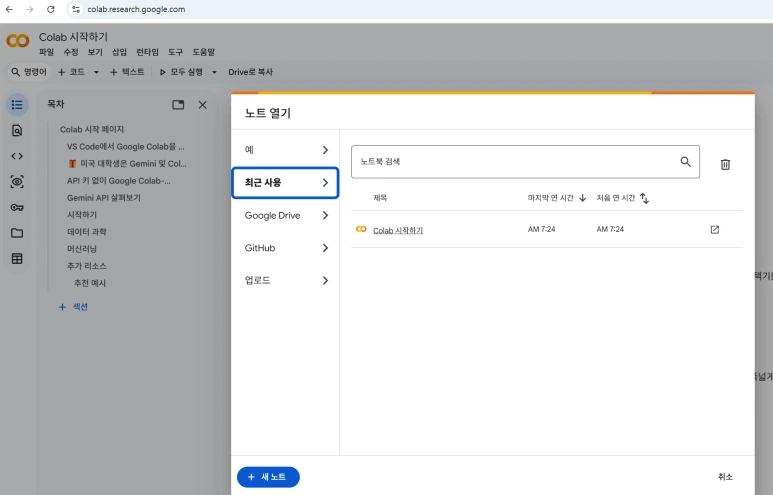Select the GitHub tab
Viewport: 773px width, 495px height.
pos(285,248)
